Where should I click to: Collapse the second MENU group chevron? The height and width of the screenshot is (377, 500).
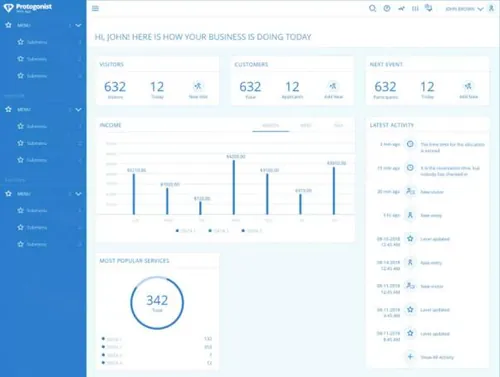pos(78,110)
